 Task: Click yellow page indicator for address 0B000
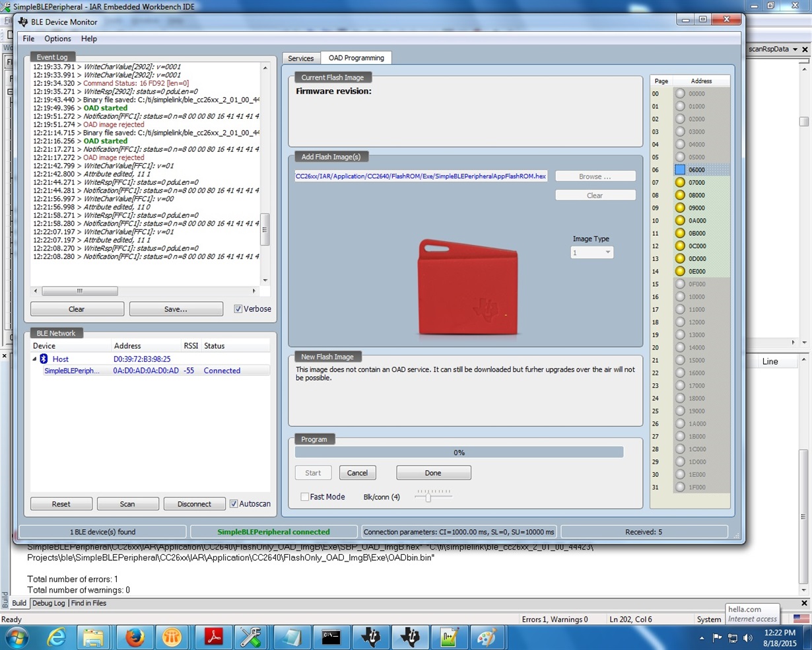pyautogui.click(x=680, y=233)
